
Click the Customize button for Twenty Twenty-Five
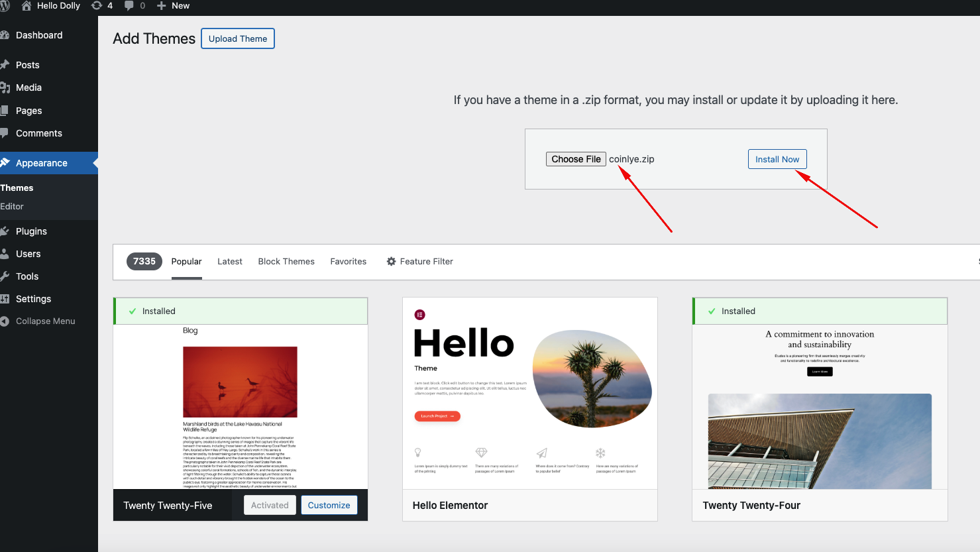(x=329, y=505)
